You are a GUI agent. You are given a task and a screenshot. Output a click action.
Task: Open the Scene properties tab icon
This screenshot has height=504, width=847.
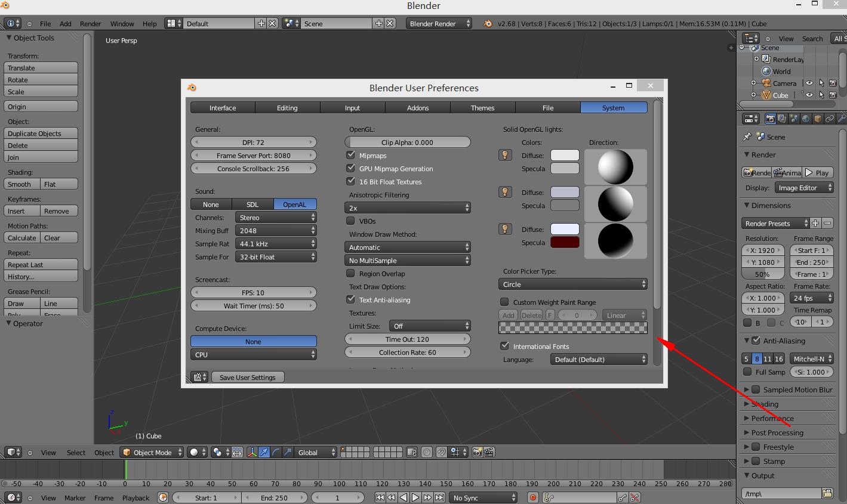tap(794, 119)
